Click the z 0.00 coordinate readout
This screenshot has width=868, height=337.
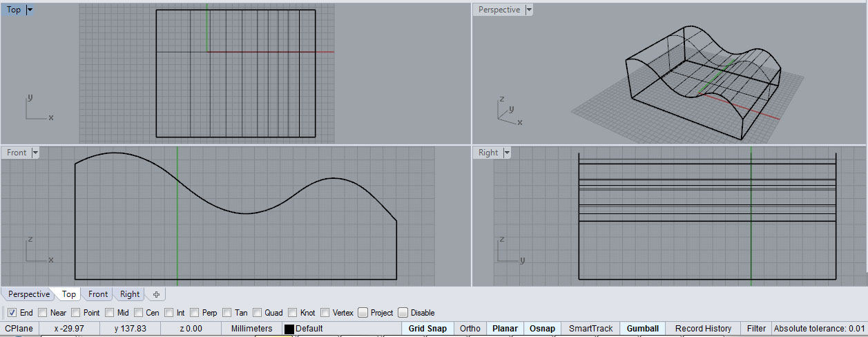[x=191, y=329]
